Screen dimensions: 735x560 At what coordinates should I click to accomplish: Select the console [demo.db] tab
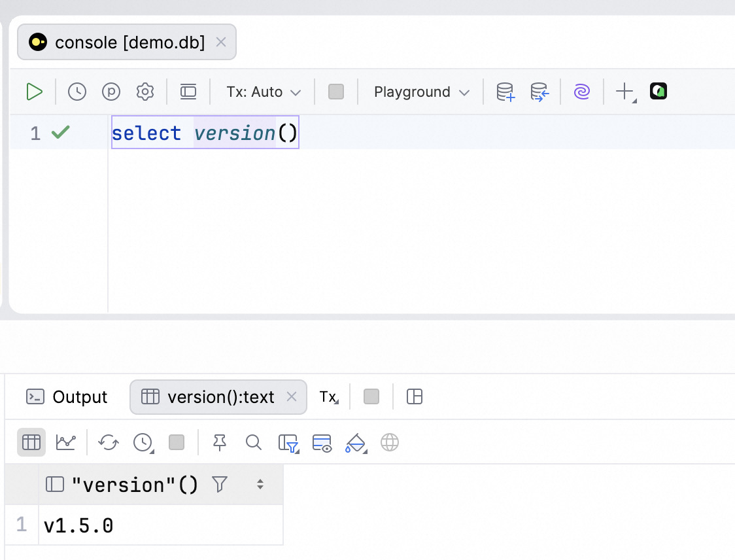pos(127,43)
